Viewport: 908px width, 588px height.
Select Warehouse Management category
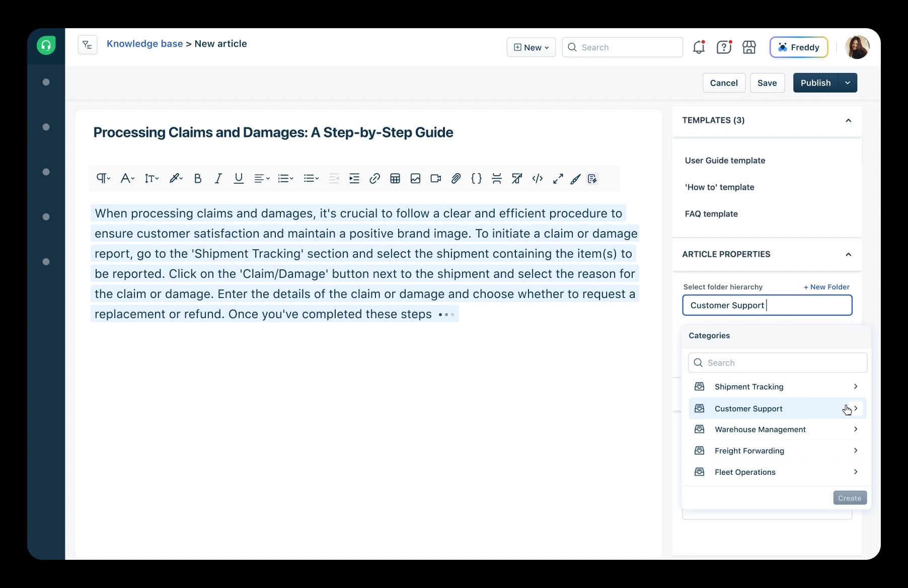point(778,429)
